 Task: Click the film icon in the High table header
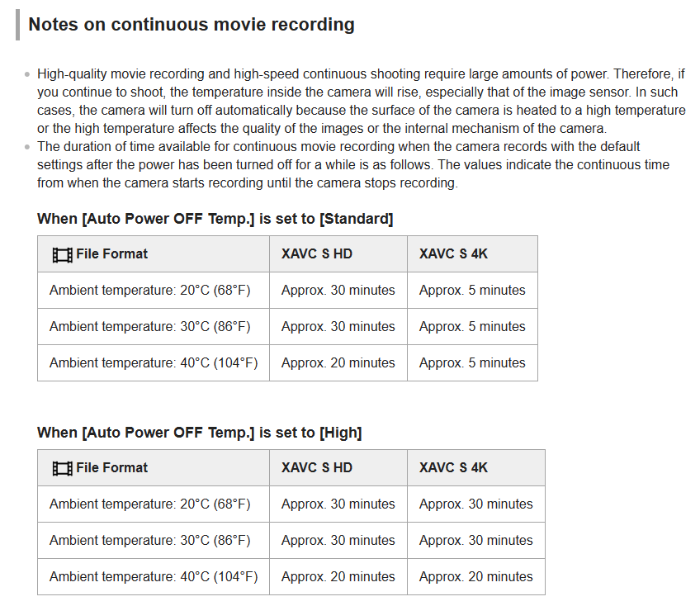63,469
